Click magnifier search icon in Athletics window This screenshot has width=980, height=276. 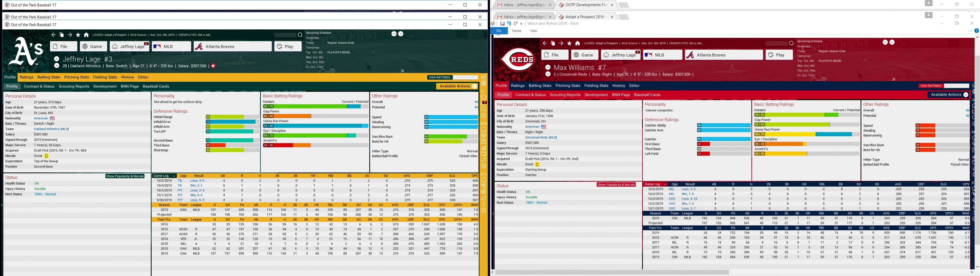tap(300, 35)
